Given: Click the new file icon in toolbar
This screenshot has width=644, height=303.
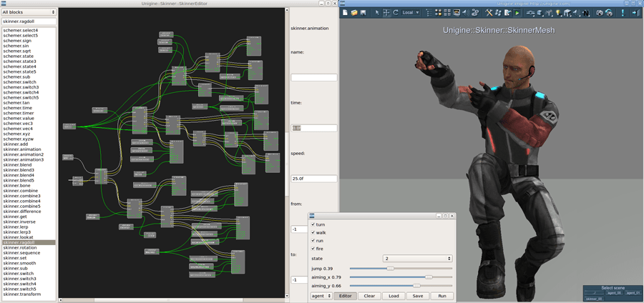Looking at the screenshot, I should pyautogui.click(x=345, y=13).
